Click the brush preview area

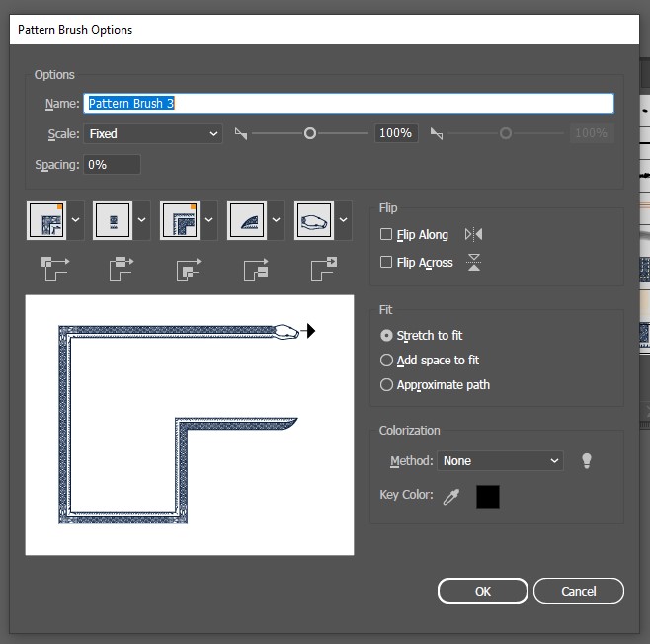coord(190,425)
